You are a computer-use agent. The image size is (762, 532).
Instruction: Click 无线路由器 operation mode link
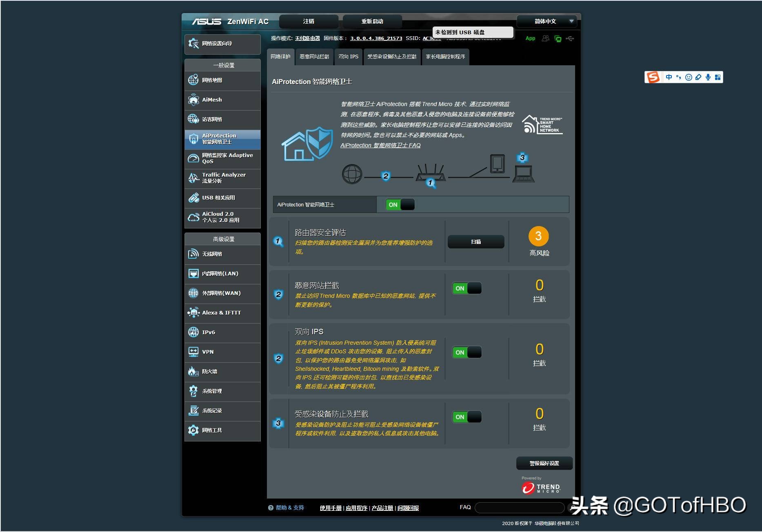tap(307, 38)
